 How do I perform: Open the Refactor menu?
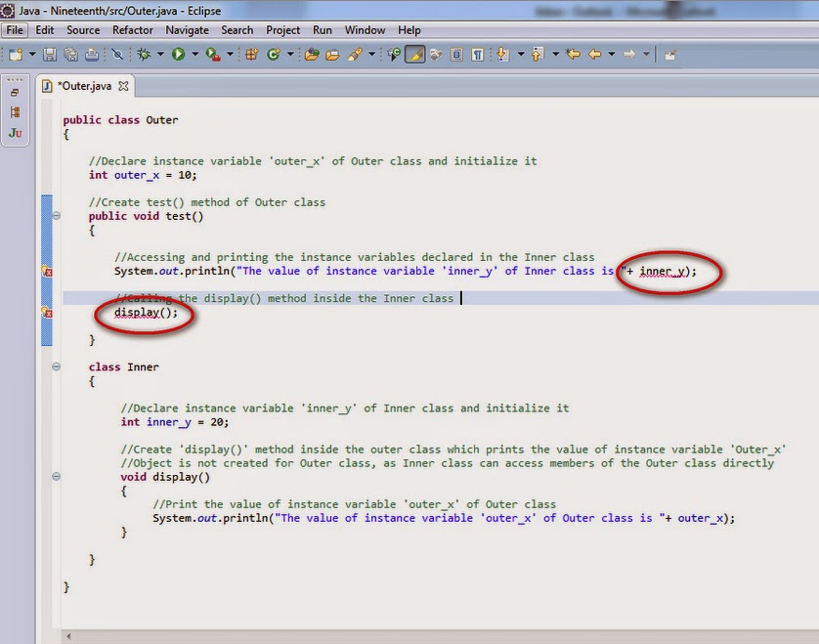point(133,30)
